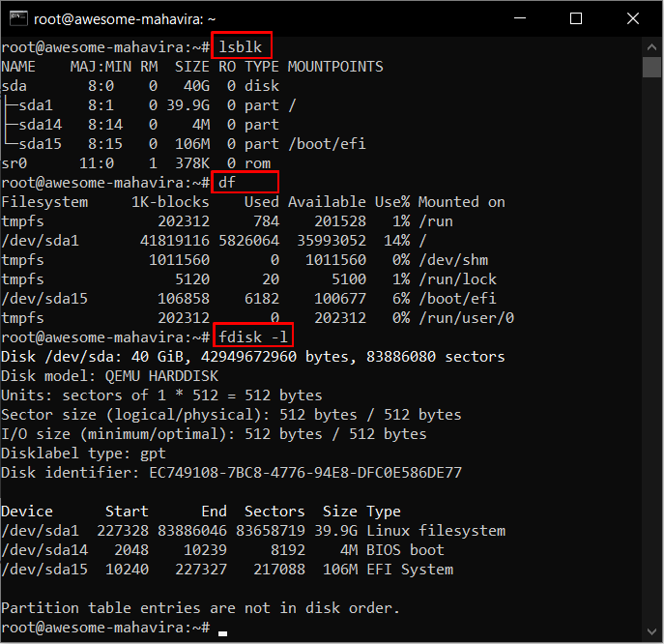Click the window title 'root@awesome-mahavira: ~'
Image resolution: width=664 pixels, height=644 pixels.
(x=125, y=19)
